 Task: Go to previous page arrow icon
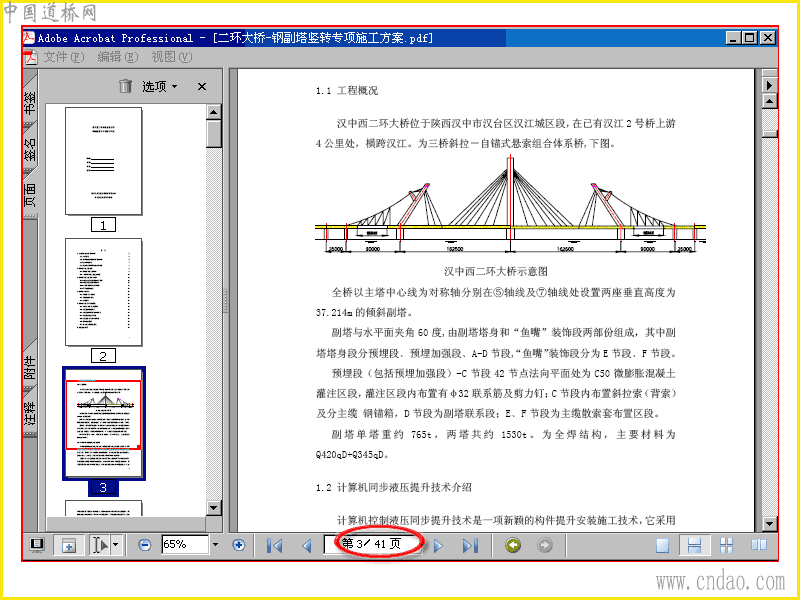pos(307,545)
